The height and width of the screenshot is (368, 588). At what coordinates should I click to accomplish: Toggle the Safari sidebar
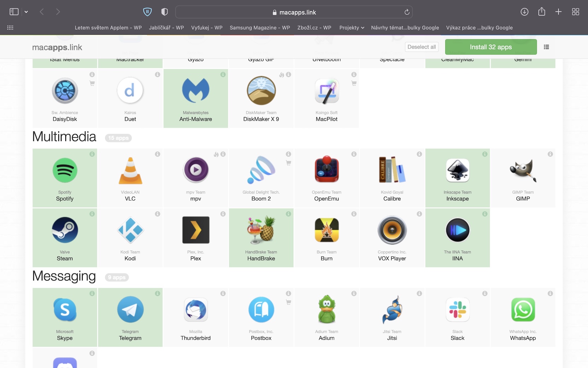point(14,12)
